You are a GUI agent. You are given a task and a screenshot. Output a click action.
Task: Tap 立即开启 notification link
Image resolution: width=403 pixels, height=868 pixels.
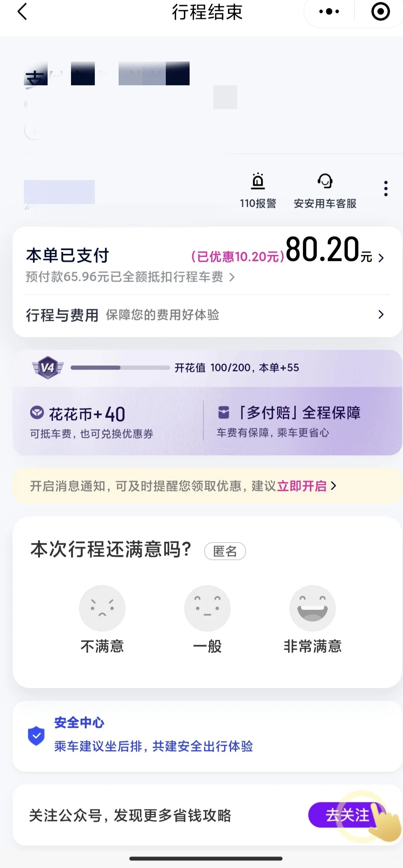pos(302,486)
